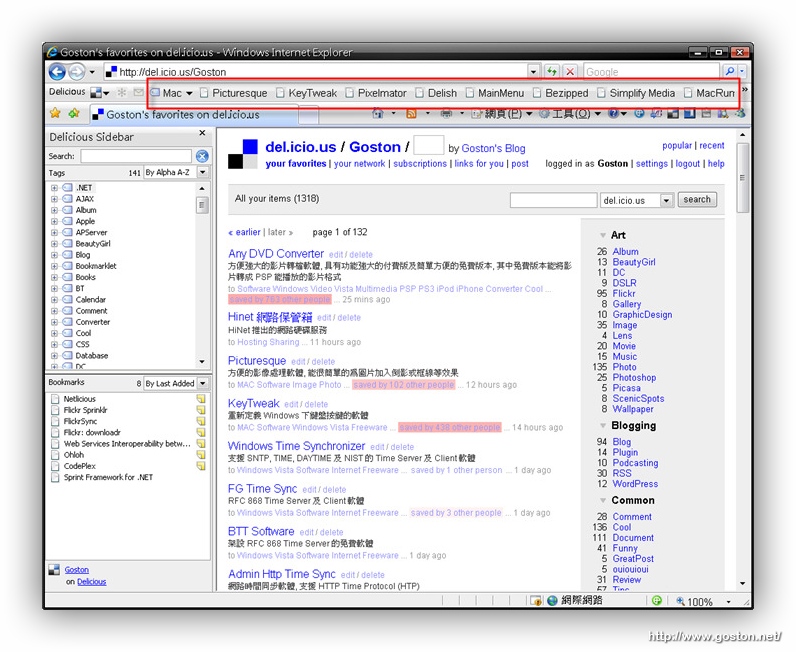This screenshot has height=652, width=796.
Task: Close the Delicious Sidebar with its X
Action: [202, 133]
